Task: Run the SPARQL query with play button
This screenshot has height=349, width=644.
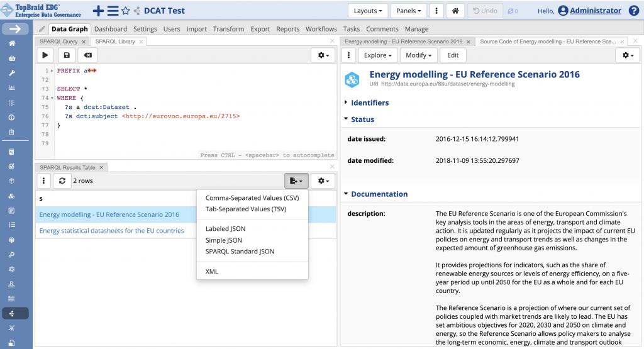Action: (45, 55)
